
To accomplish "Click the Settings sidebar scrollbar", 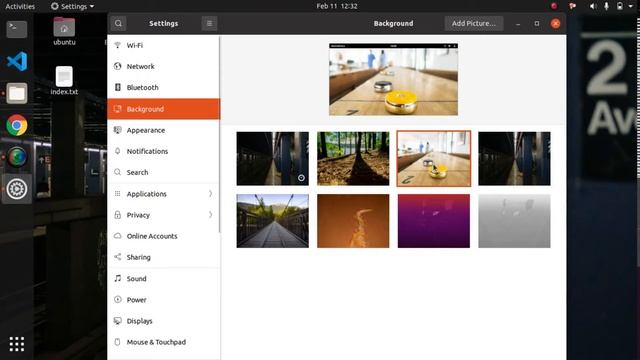I will [220, 135].
